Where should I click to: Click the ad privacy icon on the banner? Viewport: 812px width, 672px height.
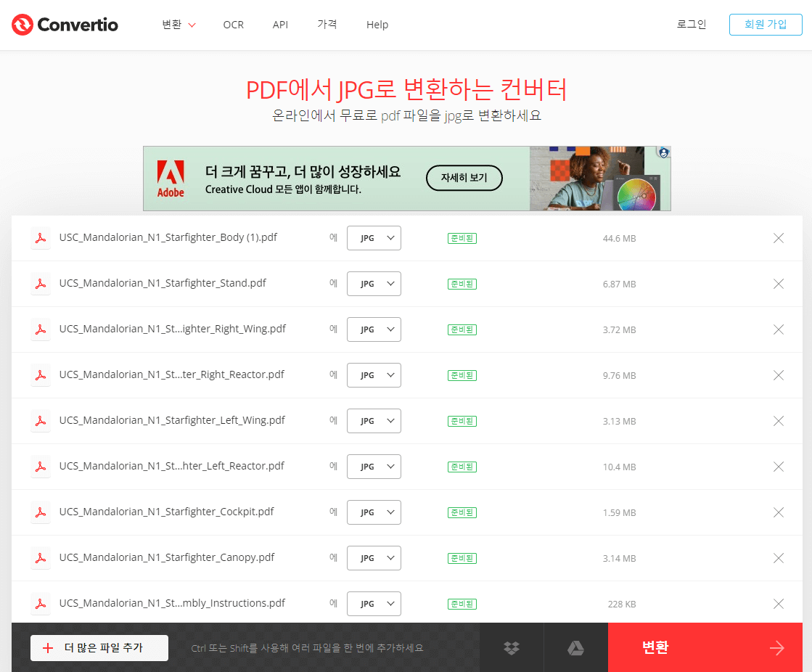[x=663, y=152]
